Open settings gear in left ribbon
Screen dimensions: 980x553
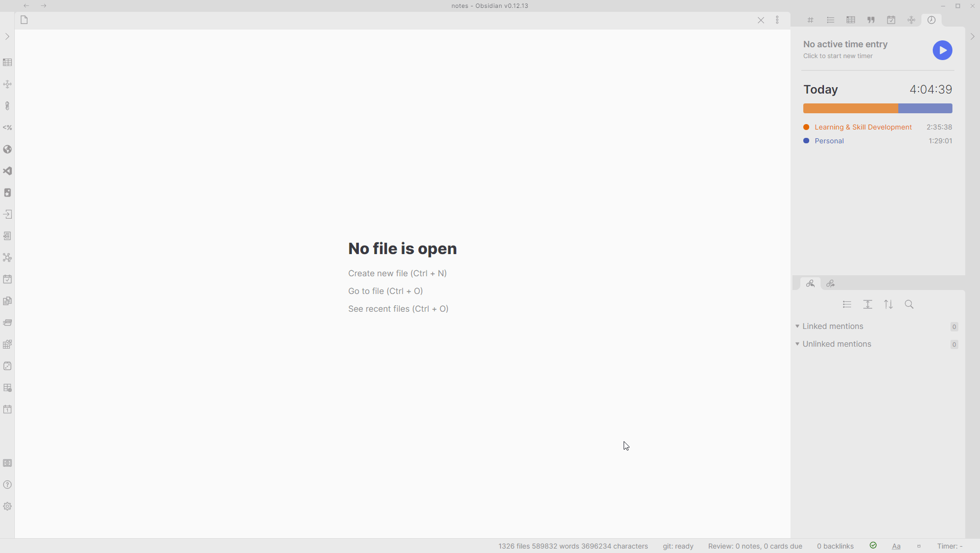(x=7, y=506)
